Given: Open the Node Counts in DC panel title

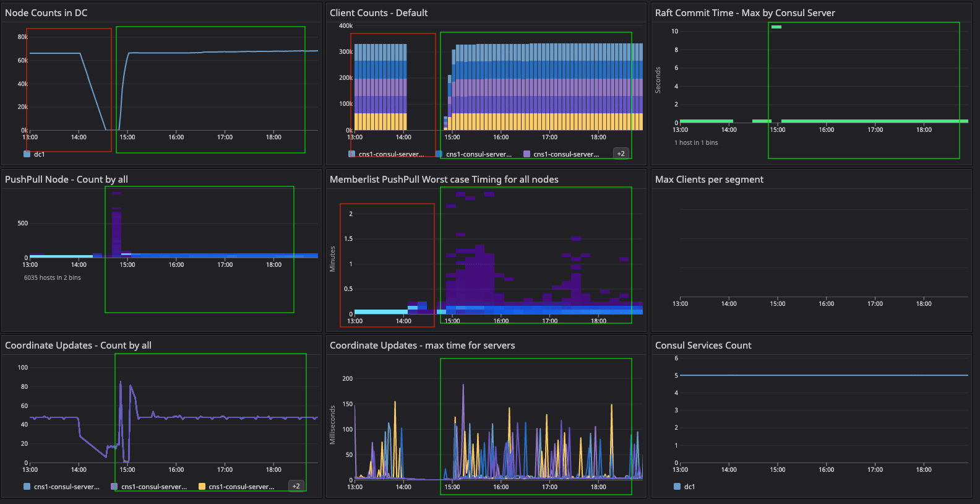Looking at the screenshot, I should pos(46,13).
